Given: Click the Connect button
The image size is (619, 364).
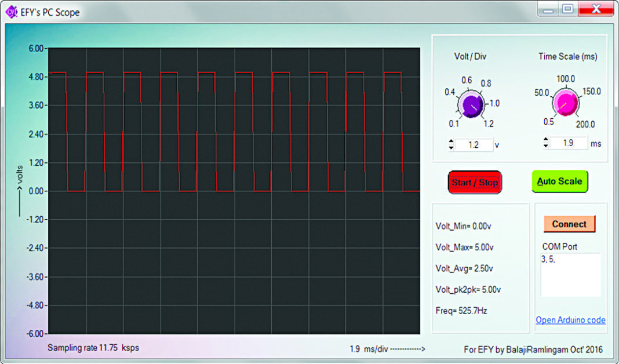Looking at the screenshot, I should click(569, 224).
